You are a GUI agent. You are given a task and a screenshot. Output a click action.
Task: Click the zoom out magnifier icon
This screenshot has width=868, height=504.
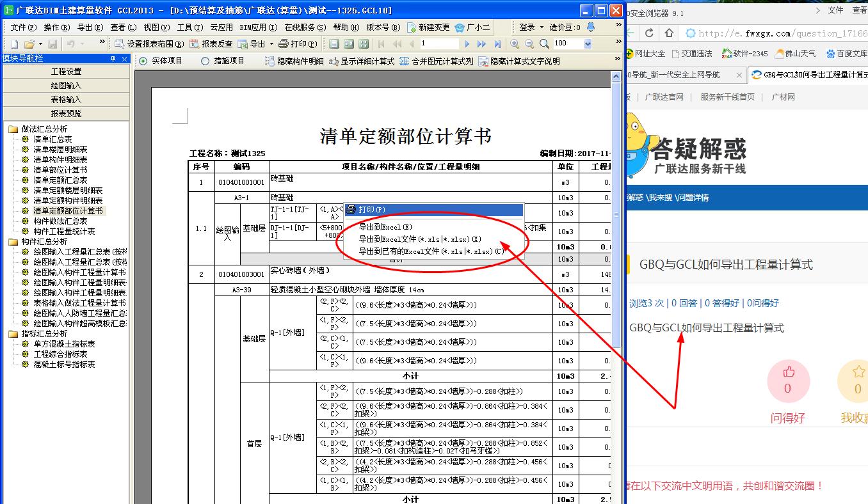tap(529, 43)
